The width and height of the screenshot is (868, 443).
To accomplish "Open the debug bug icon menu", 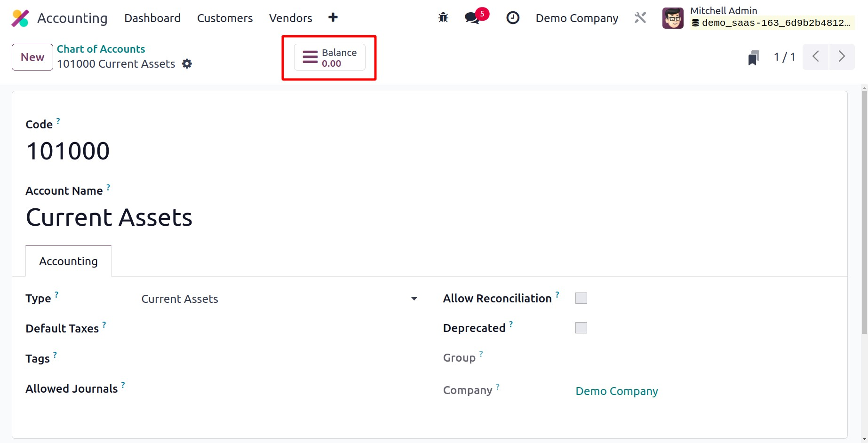I will [x=443, y=18].
